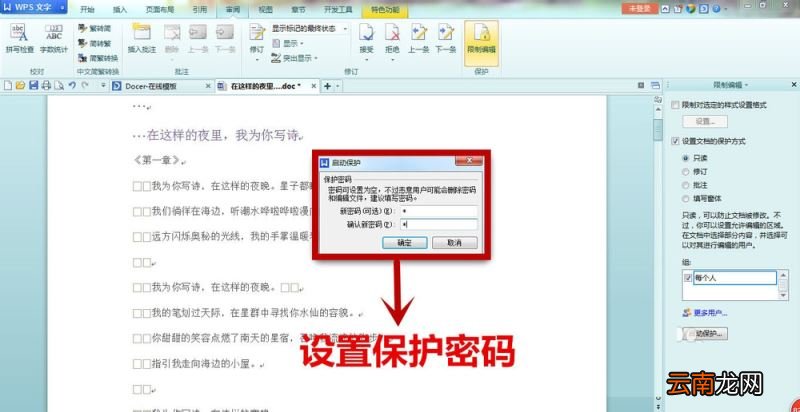Click the 确认新密码 password field
This screenshot has height=412, width=800.
click(439, 224)
